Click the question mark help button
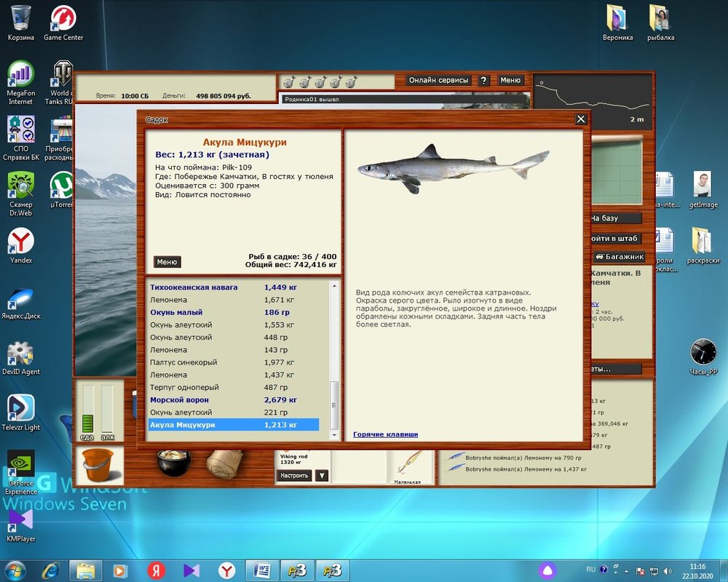The image size is (728, 582). point(483,81)
